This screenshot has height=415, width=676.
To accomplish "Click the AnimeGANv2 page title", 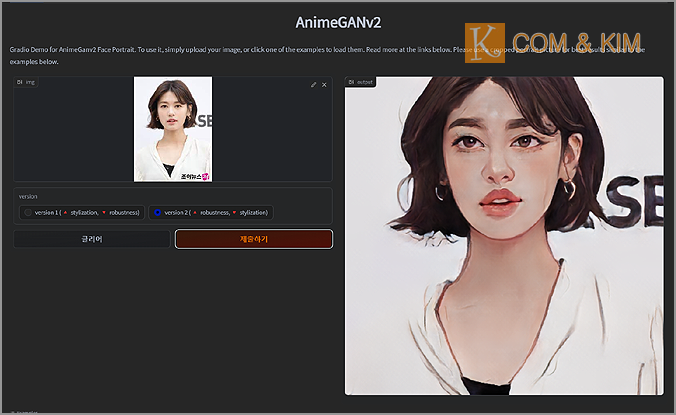I will (x=338, y=22).
